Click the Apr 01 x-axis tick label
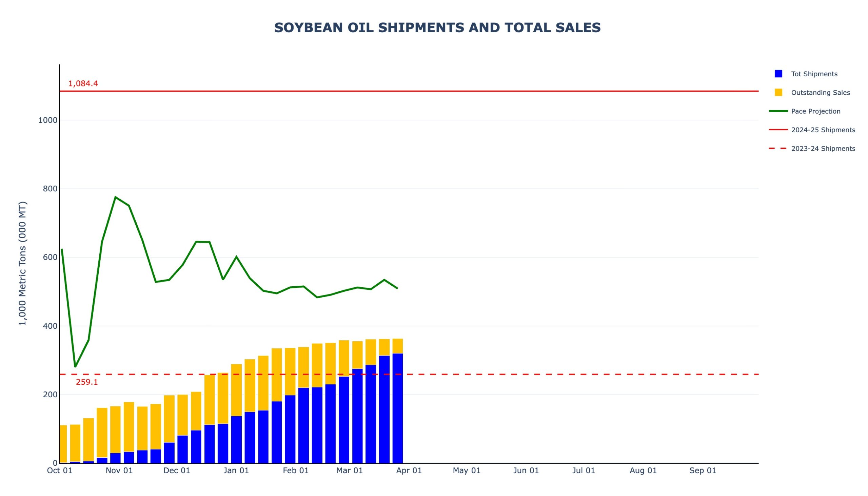868x496 pixels. click(x=409, y=471)
